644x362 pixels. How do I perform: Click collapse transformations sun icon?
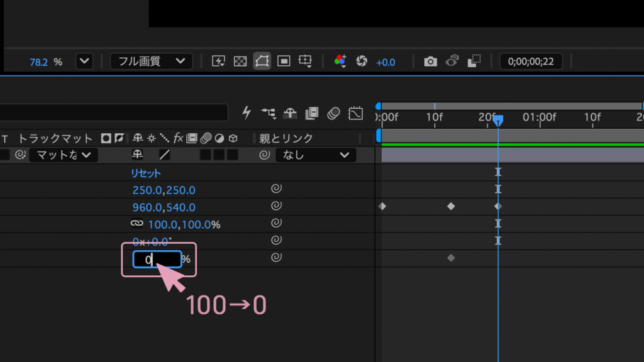tap(152, 138)
